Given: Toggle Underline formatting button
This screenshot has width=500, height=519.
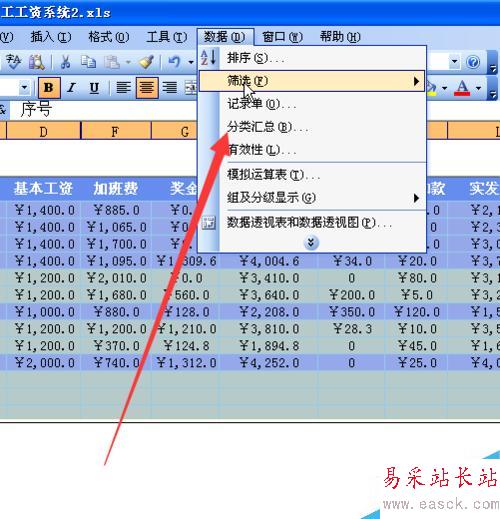Looking at the screenshot, I should 94,88.
